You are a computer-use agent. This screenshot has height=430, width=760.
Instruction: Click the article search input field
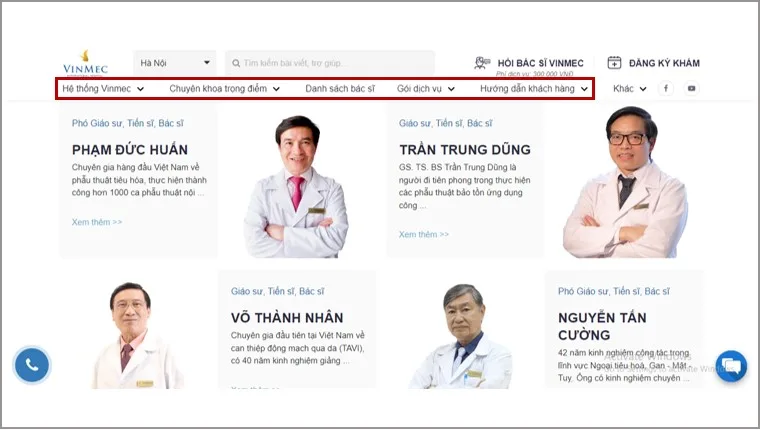point(330,63)
